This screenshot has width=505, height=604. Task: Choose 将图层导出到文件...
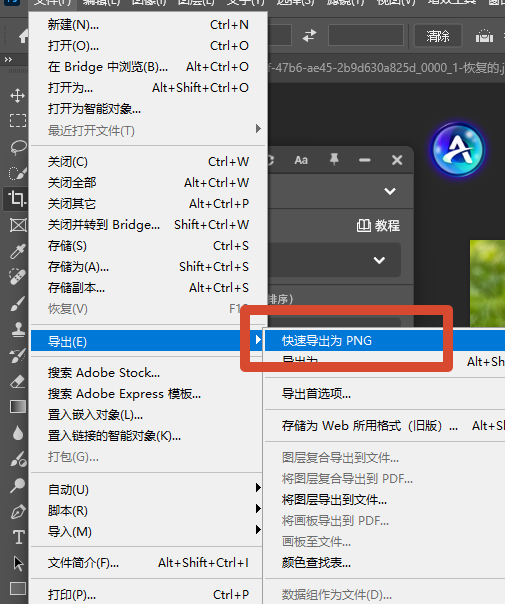(x=384, y=500)
